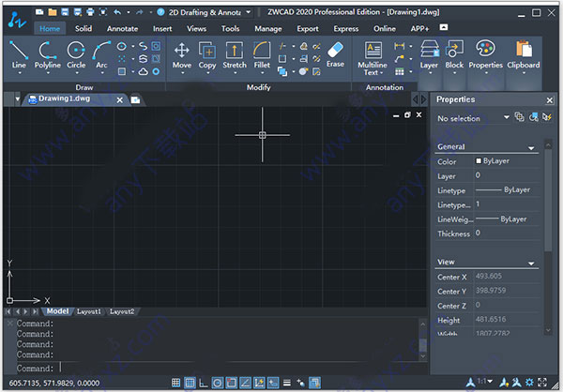563x392 pixels.
Task: Open the Block panel button
Action: pos(454,54)
